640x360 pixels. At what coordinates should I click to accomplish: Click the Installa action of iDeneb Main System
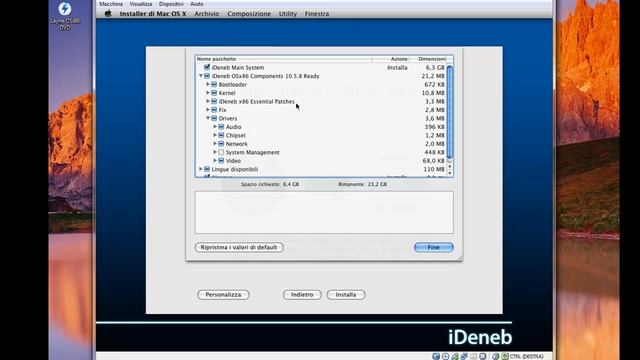[397, 67]
